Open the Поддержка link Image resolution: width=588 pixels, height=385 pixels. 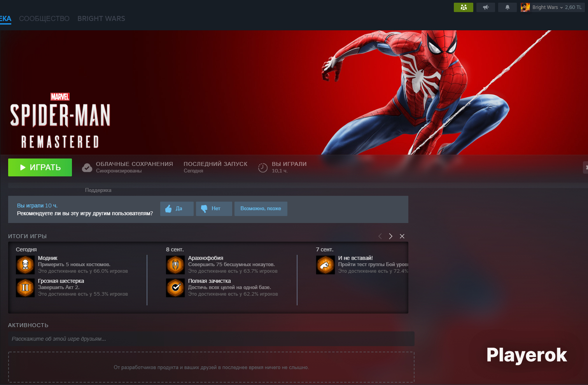pos(98,190)
